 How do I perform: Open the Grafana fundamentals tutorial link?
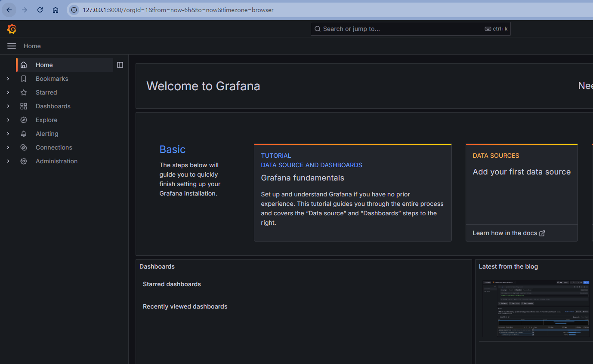(x=302, y=177)
